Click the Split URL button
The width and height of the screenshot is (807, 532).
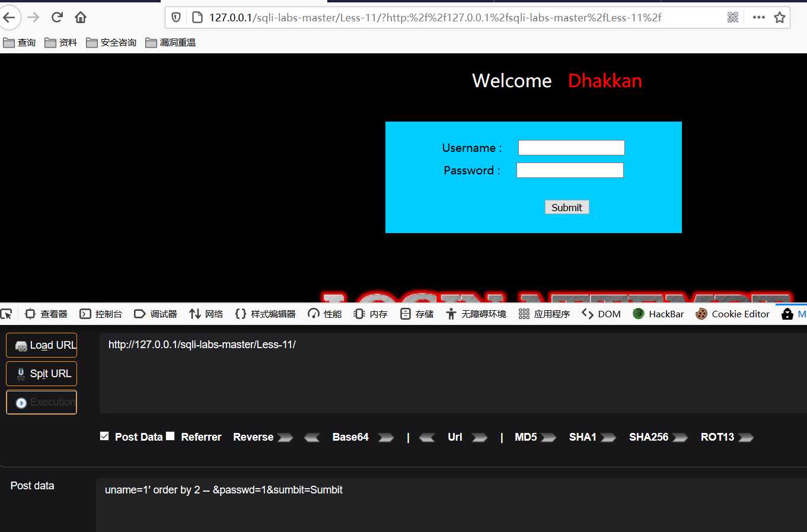[x=42, y=374]
